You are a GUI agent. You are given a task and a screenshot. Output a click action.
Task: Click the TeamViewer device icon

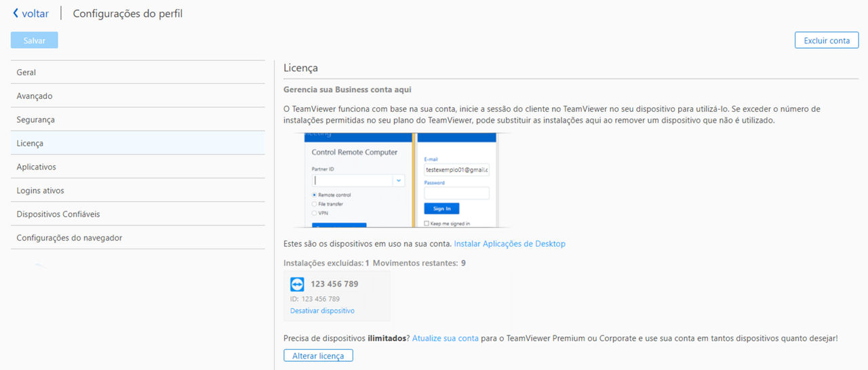point(297,285)
